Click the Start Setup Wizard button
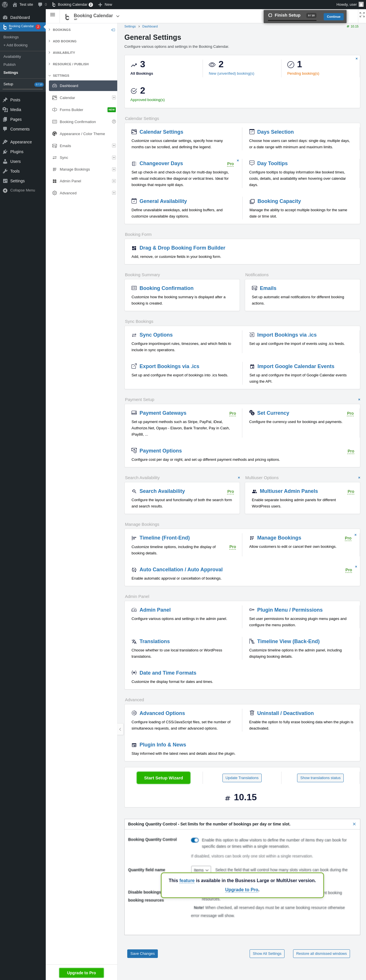The height and width of the screenshot is (980, 366). [x=164, y=778]
